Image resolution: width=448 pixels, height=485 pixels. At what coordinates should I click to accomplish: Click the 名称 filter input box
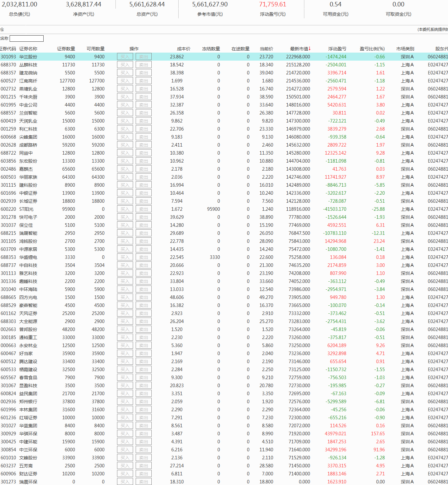(x=27, y=38)
